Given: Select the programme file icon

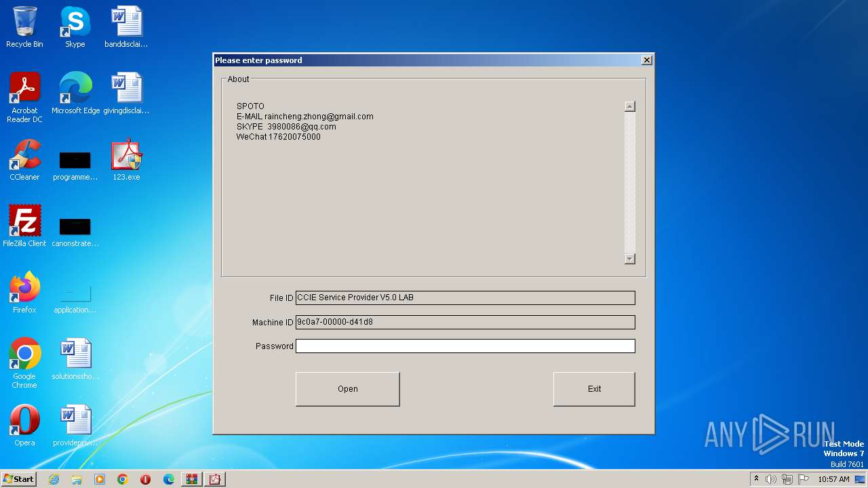Looking at the screenshot, I should [x=75, y=164].
